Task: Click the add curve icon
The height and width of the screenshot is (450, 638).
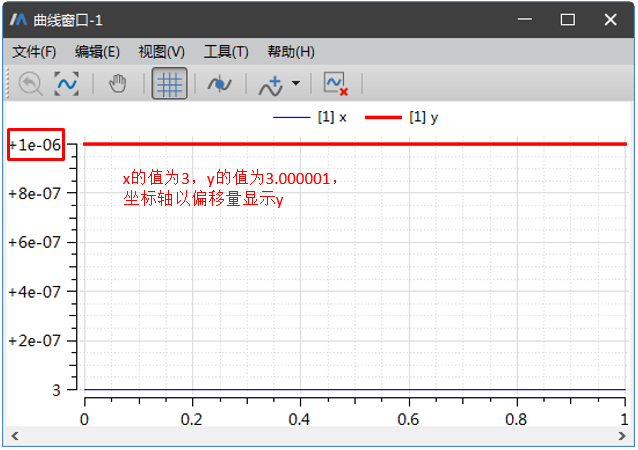Action: [x=270, y=86]
